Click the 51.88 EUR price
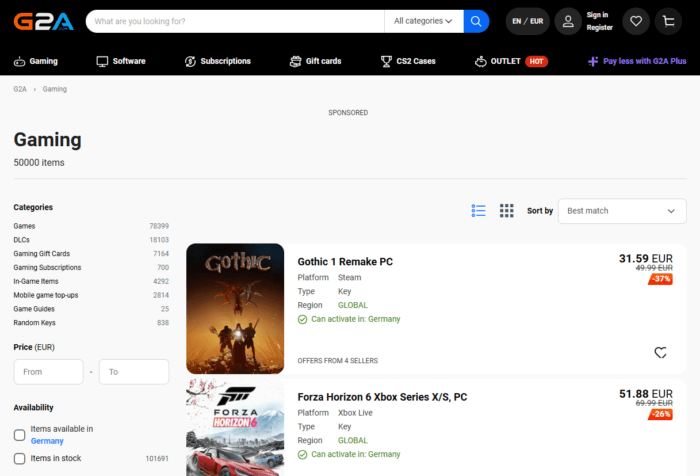 tap(646, 394)
